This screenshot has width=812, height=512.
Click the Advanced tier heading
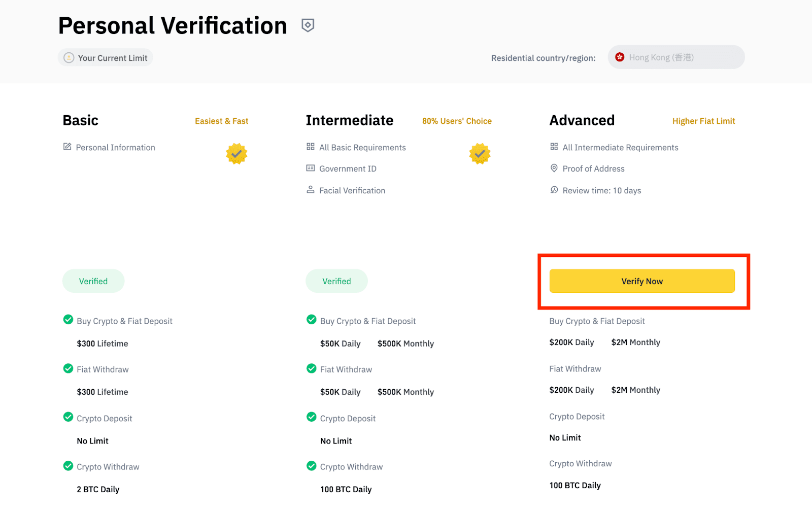pos(582,120)
